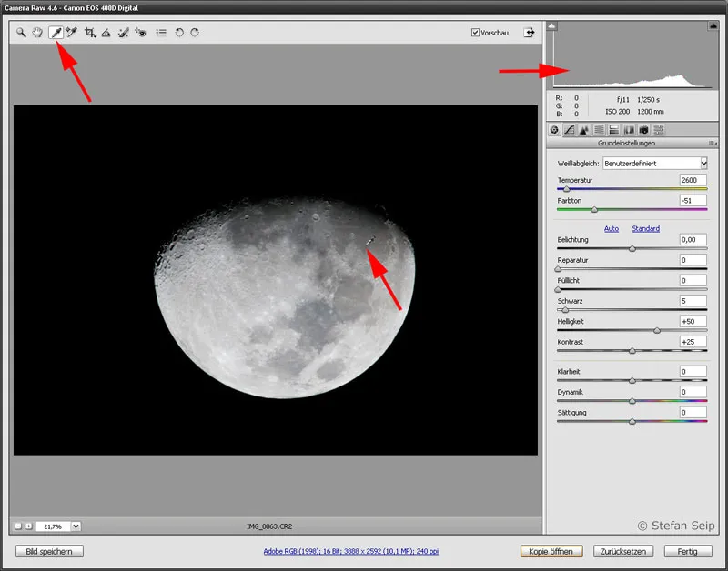This screenshot has width=728, height=571.
Task: Click the Standard tone link
Action: pos(646,229)
